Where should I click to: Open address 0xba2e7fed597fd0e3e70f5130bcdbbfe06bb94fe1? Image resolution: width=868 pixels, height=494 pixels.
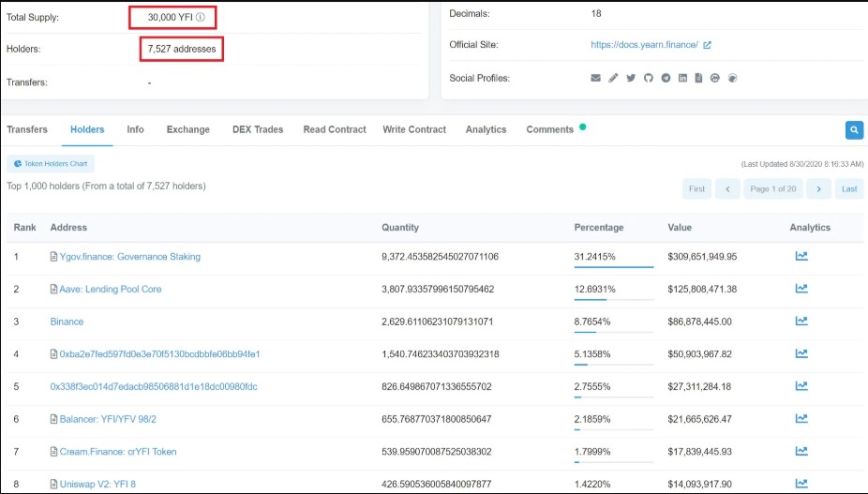160,354
